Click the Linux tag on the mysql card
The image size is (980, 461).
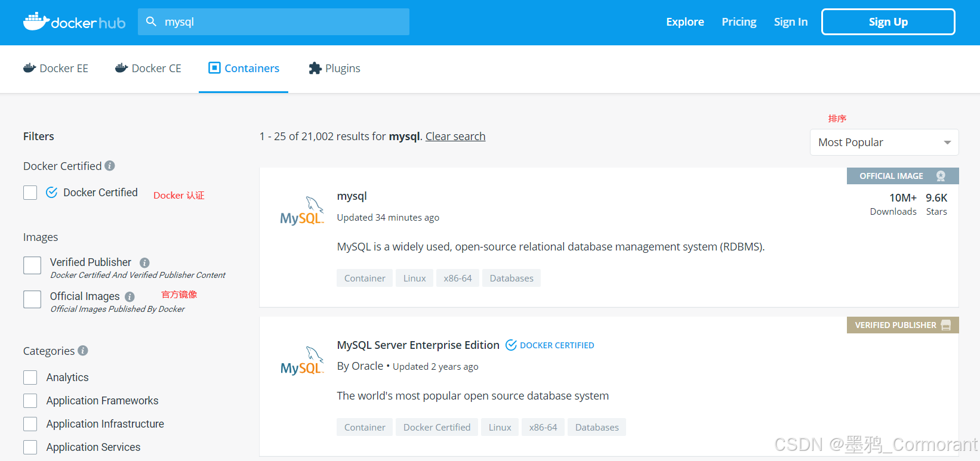(x=415, y=279)
